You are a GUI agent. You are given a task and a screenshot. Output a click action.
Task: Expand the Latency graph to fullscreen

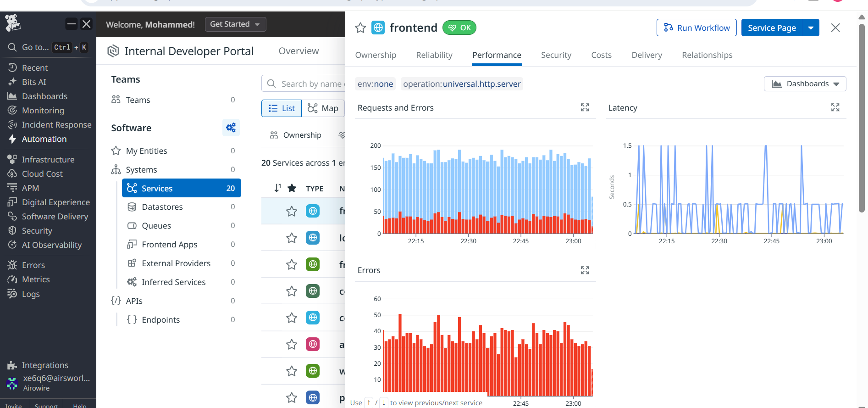tap(835, 107)
